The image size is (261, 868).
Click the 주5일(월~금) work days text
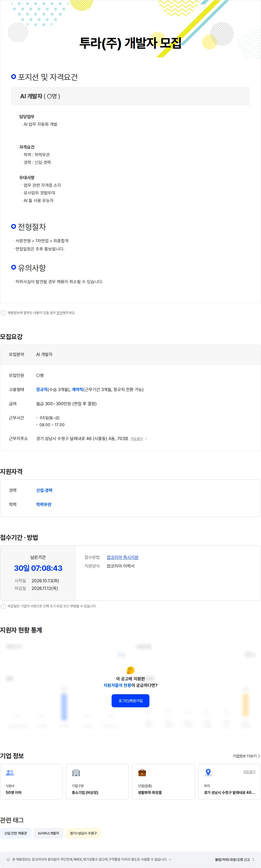pos(49,418)
